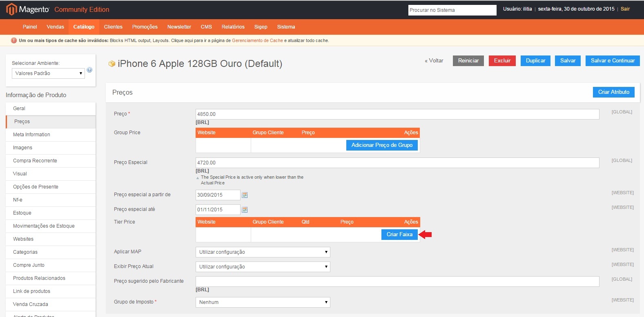
Task: Open the Aplicar MAP dropdown
Action: pos(263,252)
